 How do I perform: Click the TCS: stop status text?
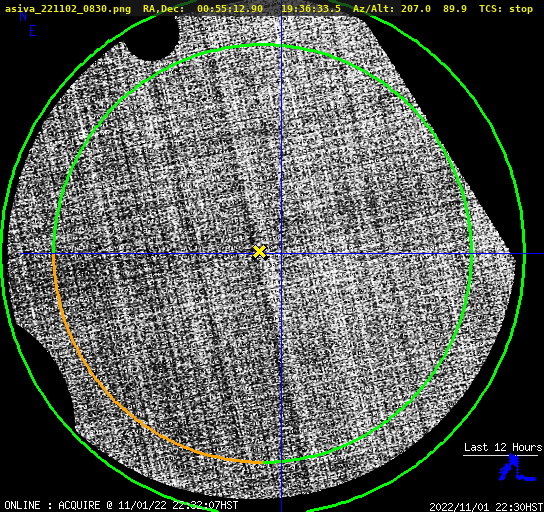pyautogui.click(x=506, y=9)
